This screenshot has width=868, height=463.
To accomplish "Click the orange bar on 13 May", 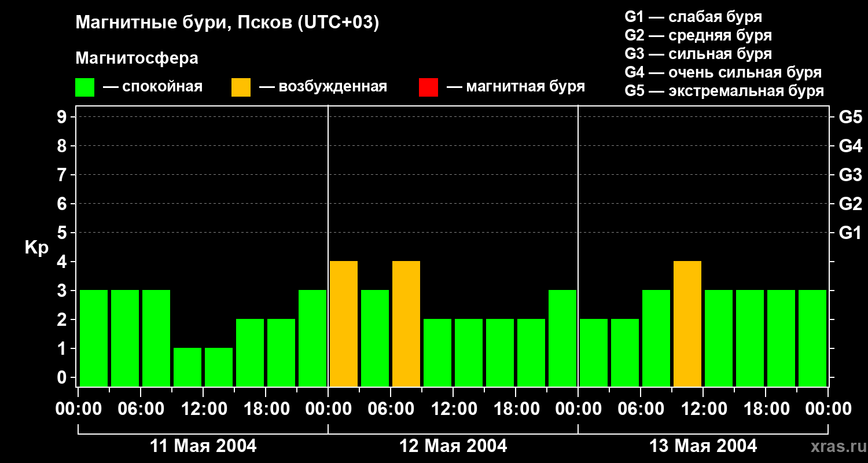I will [687, 324].
